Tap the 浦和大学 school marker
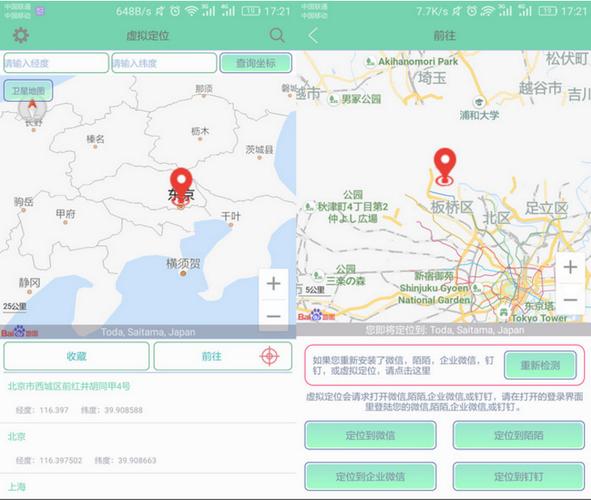Screen dimensions: 591x500 (x=479, y=102)
